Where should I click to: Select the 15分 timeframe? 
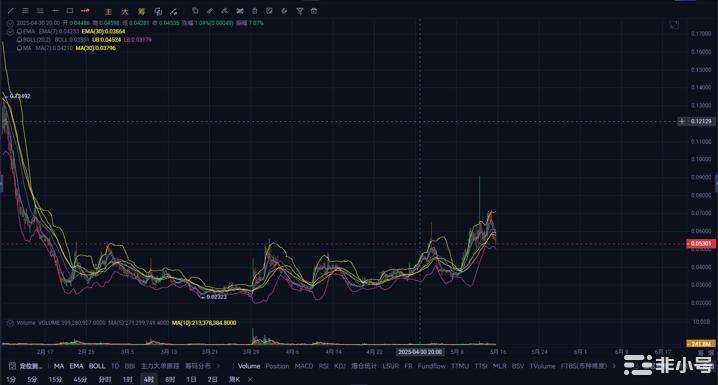pos(55,380)
